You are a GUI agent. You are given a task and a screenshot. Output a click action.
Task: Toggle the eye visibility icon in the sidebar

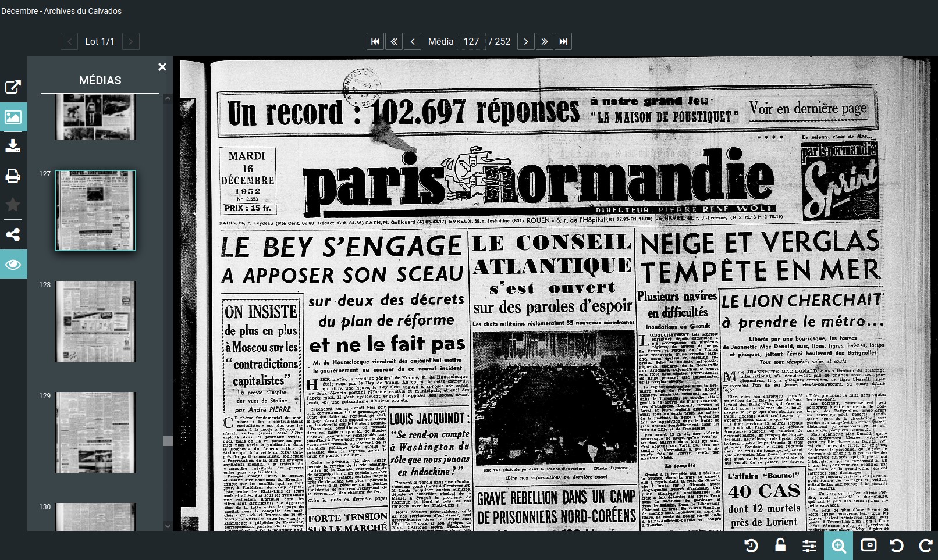pyautogui.click(x=13, y=264)
